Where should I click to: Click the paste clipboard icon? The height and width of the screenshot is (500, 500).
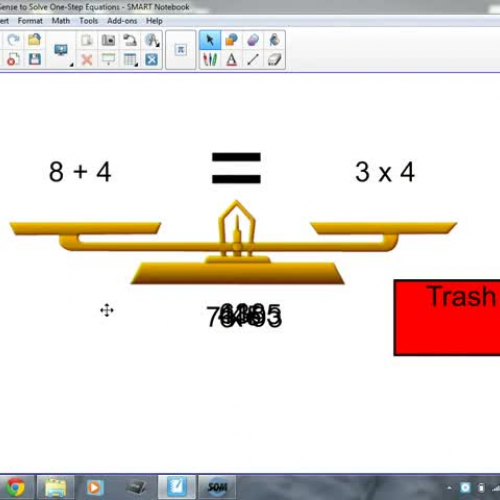tap(87, 40)
